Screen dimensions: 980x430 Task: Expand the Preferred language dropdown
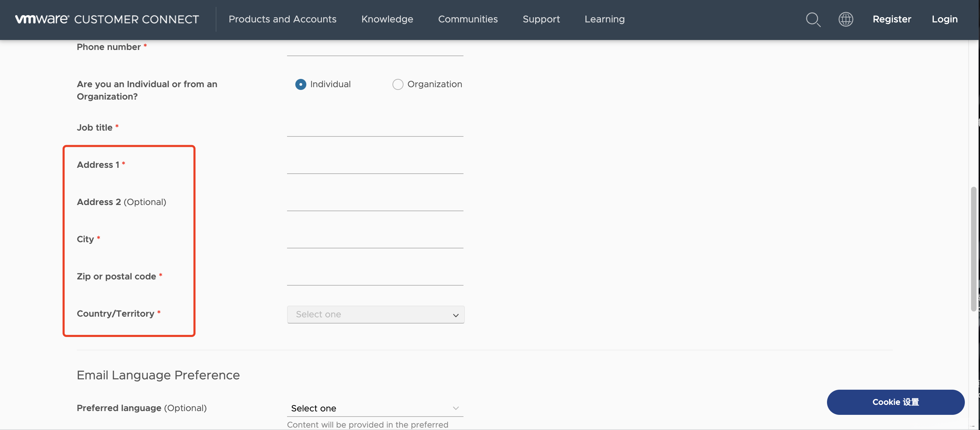[x=375, y=408]
